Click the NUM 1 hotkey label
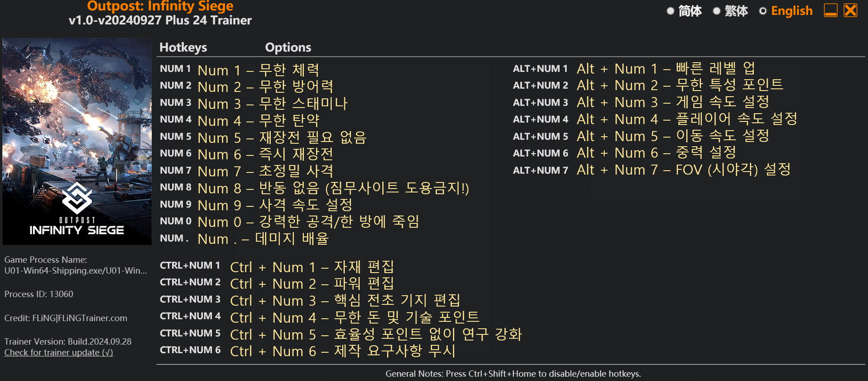This screenshot has height=381, width=868. [x=175, y=69]
